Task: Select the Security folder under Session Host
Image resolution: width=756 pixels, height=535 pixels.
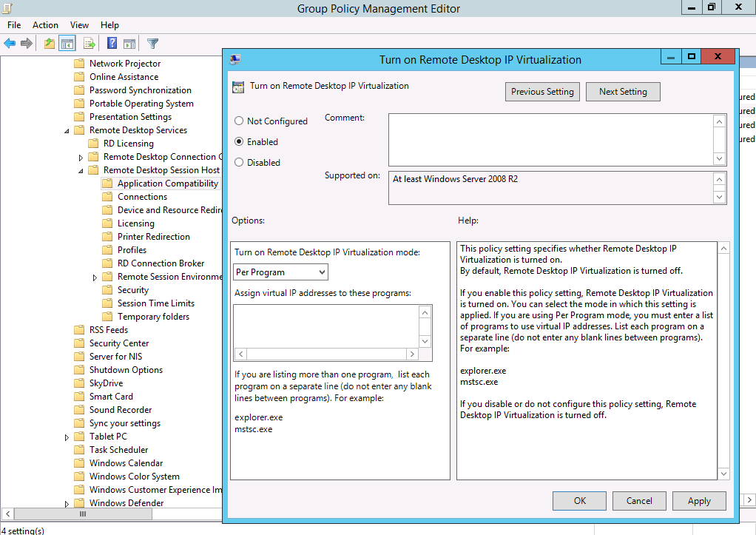Action: coord(125,290)
